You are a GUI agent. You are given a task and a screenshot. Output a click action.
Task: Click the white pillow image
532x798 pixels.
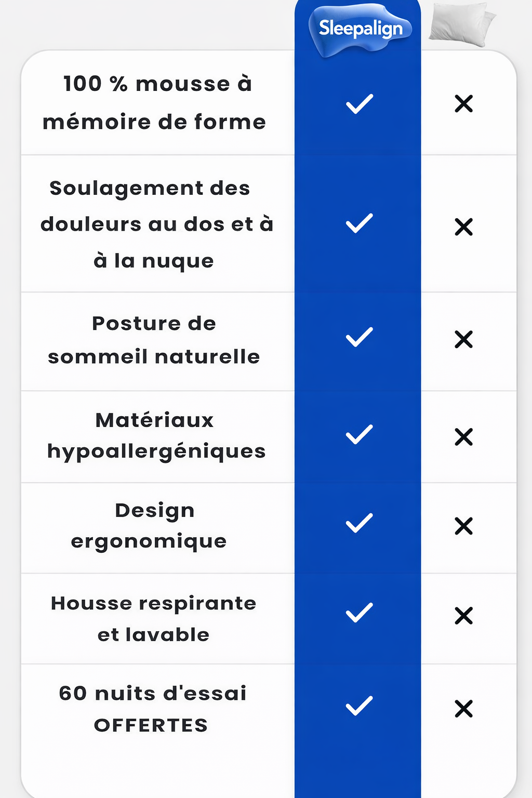tap(461, 23)
